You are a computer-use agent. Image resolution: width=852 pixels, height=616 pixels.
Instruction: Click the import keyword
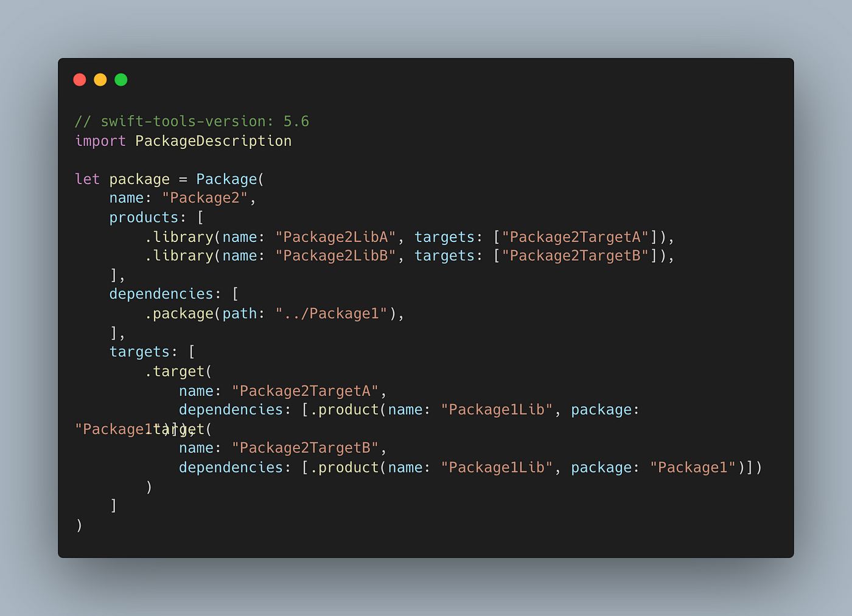coord(100,141)
